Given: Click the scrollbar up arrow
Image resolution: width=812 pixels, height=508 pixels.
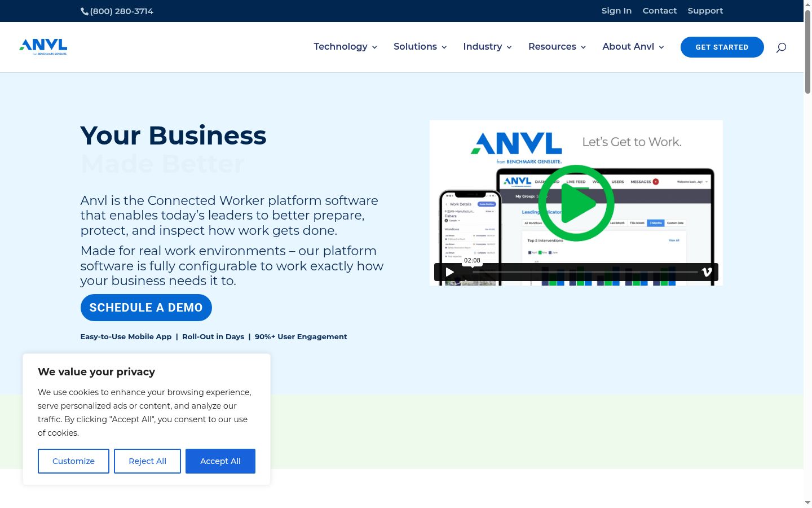Looking at the screenshot, I should tap(807, 4).
